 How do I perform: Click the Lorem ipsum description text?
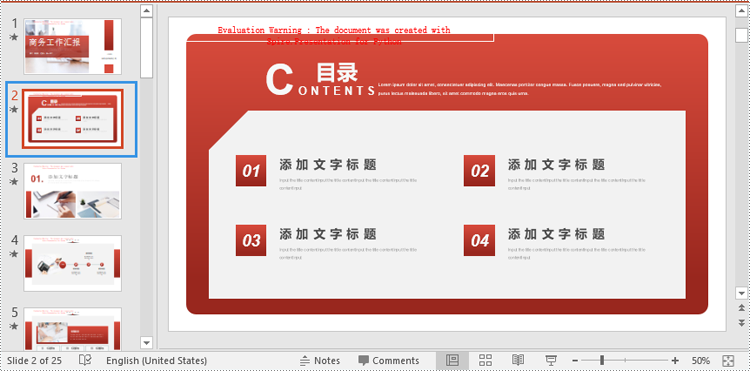click(x=519, y=89)
